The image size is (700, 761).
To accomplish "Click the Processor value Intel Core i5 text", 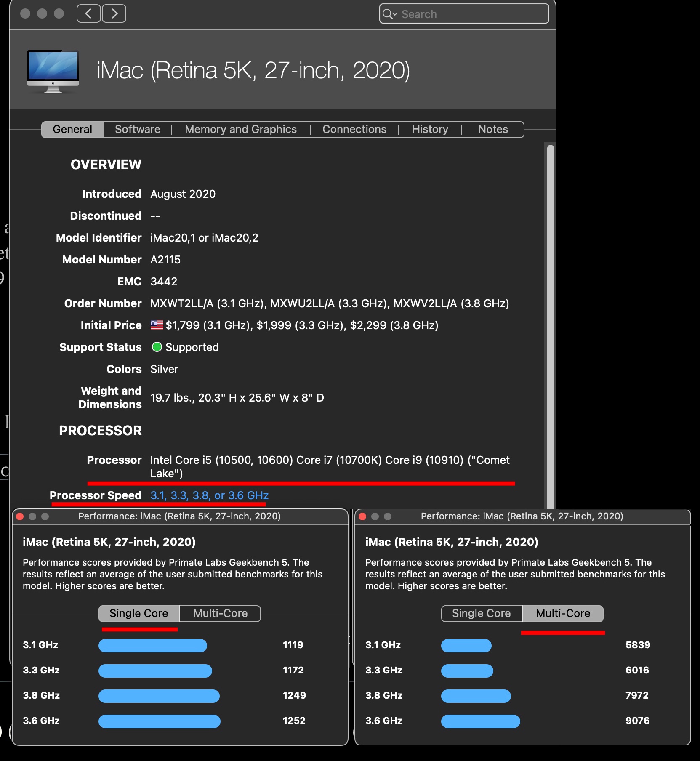I will point(330,466).
